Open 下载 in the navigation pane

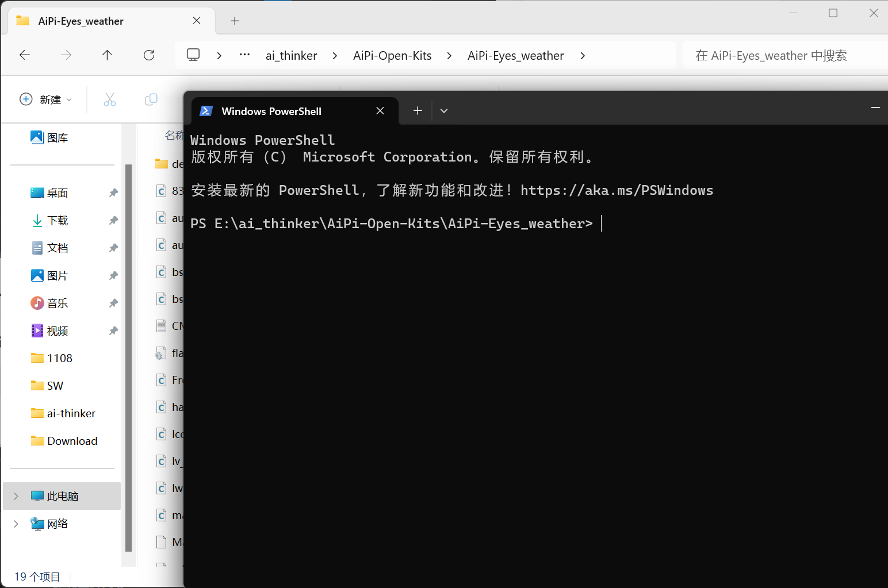[49, 220]
